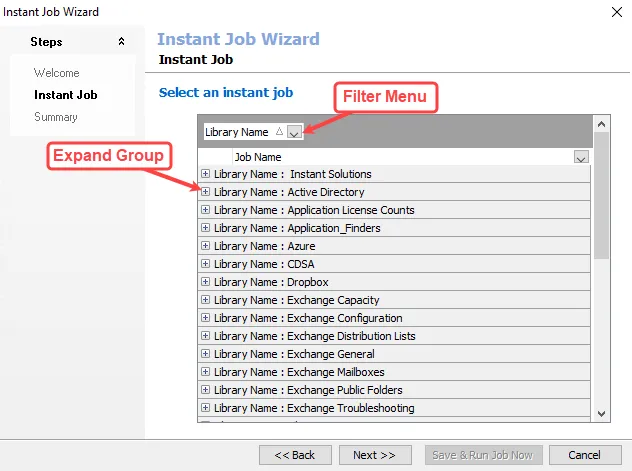Collapse the Steps panel chevron

[121, 41]
